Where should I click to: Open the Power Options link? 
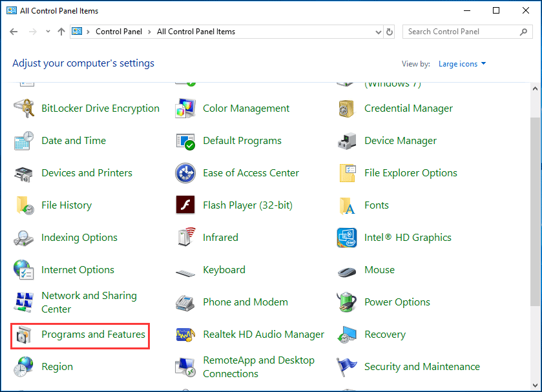[x=397, y=302]
